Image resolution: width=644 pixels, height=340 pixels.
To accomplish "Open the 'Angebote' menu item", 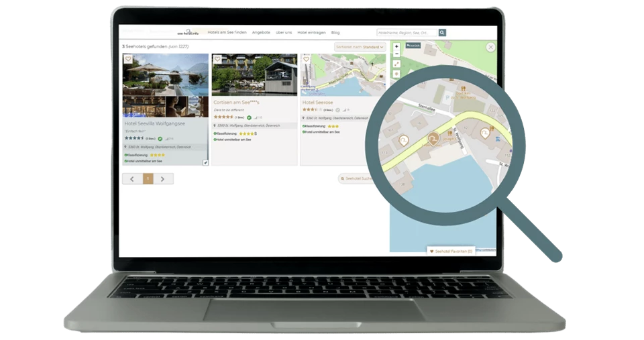I will pyautogui.click(x=262, y=32).
